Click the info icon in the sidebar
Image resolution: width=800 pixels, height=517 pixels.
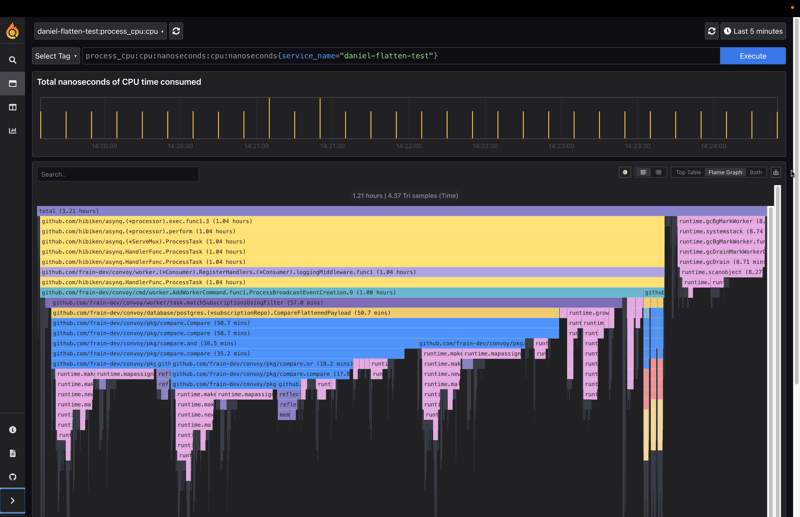13,430
